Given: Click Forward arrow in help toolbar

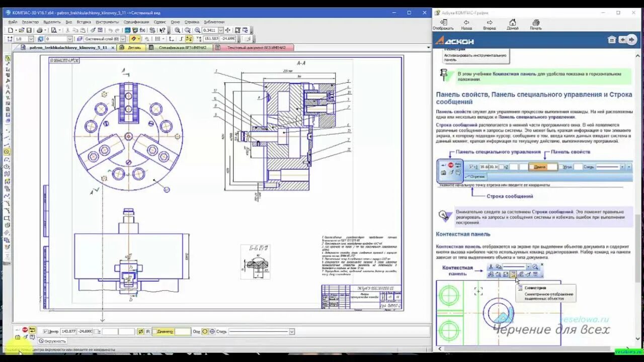Looking at the screenshot, I should tap(489, 25).
